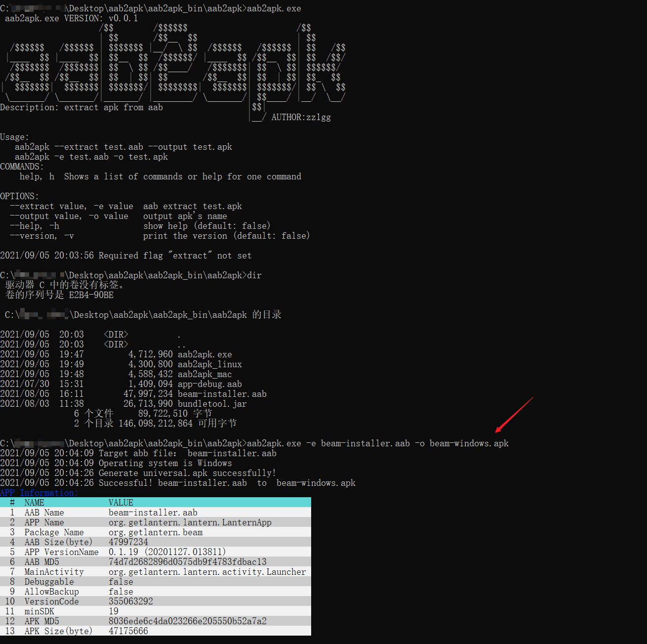Click the NAME column header in table
The image size is (647, 644).
[x=34, y=503]
